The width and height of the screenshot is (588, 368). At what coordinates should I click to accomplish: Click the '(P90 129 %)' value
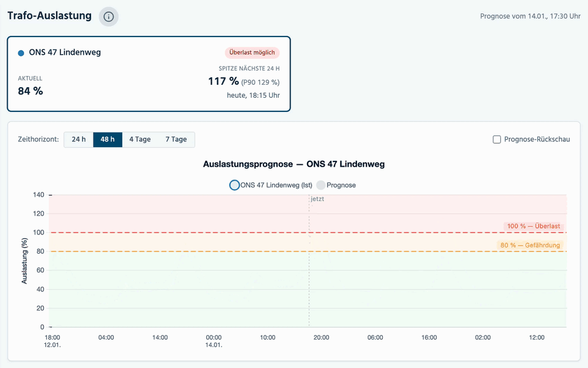pyautogui.click(x=260, y=82)
